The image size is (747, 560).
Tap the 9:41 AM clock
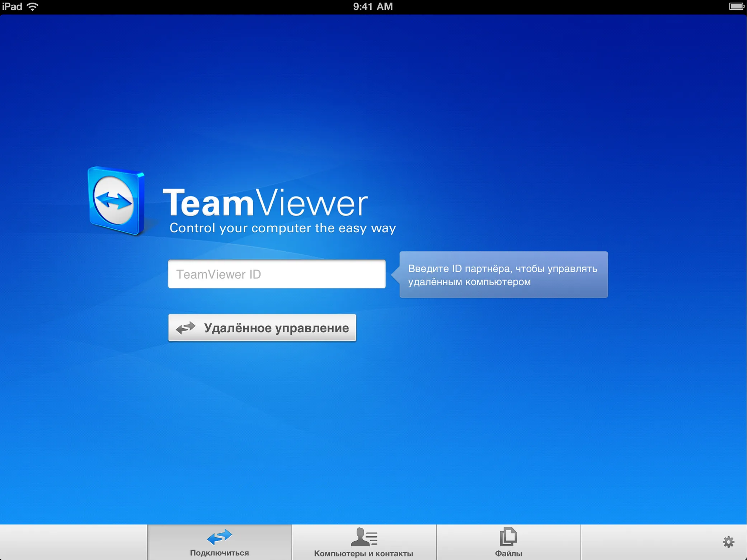(x=373, y=6)
